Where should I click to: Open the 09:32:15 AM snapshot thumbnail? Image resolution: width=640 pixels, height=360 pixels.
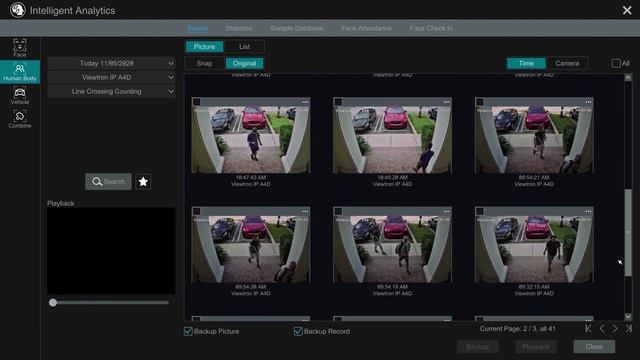pos(534,249)
